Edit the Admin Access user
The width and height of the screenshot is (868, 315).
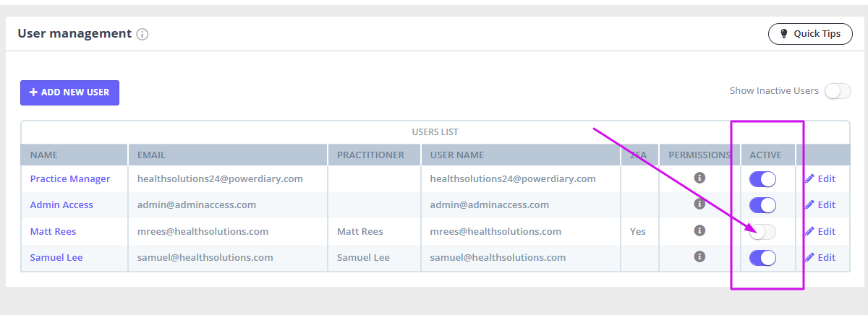(820, 205)
